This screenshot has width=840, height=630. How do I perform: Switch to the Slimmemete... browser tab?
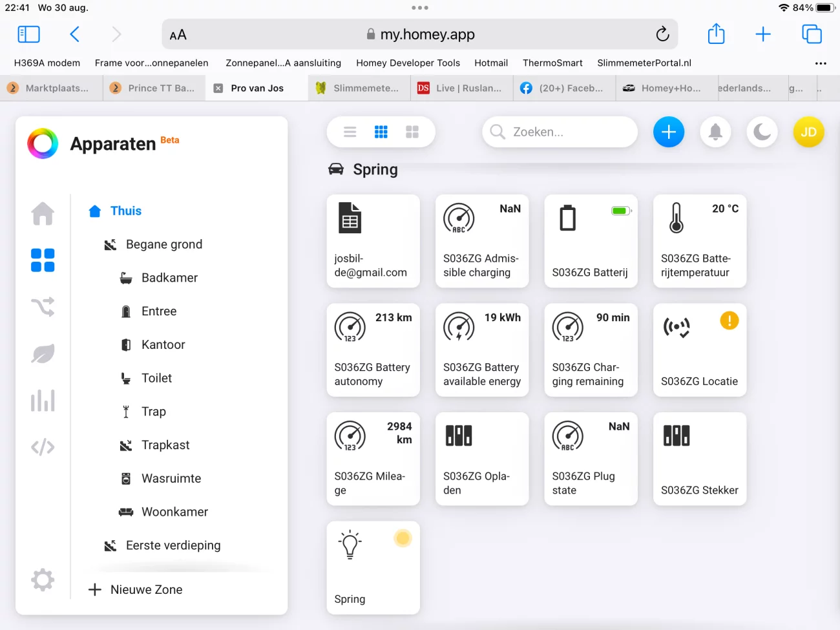(x=359, y=88)
